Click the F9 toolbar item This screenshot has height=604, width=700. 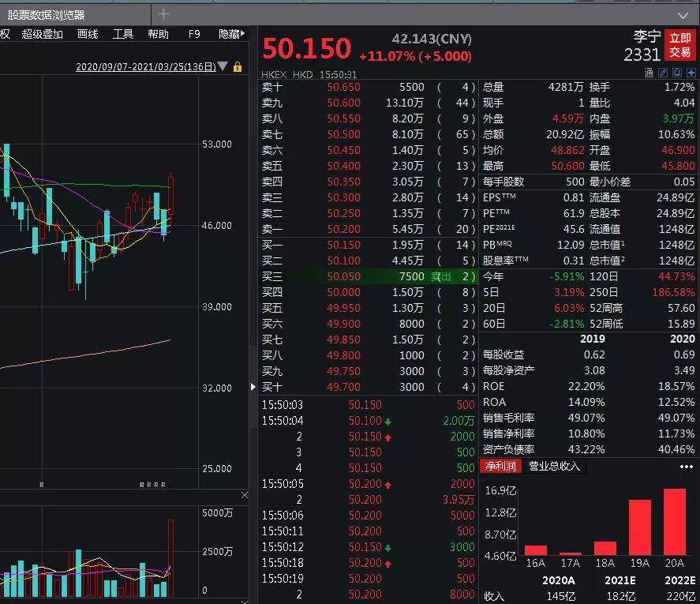click(194, 35)
